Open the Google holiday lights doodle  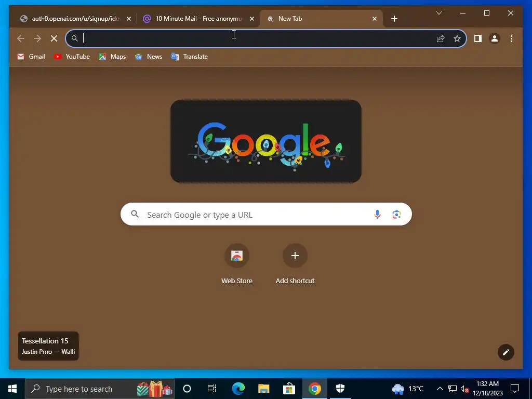click(x=265, y=141)
